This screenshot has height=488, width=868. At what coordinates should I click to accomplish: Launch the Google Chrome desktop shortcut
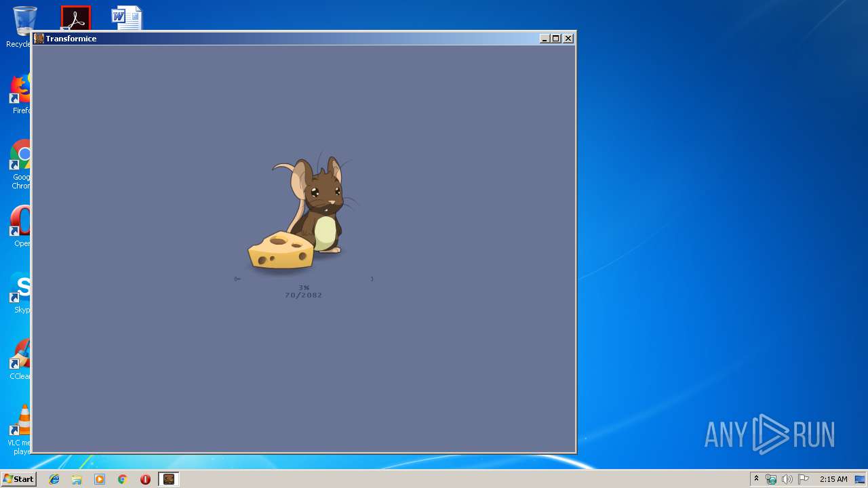tap(20, 164)
